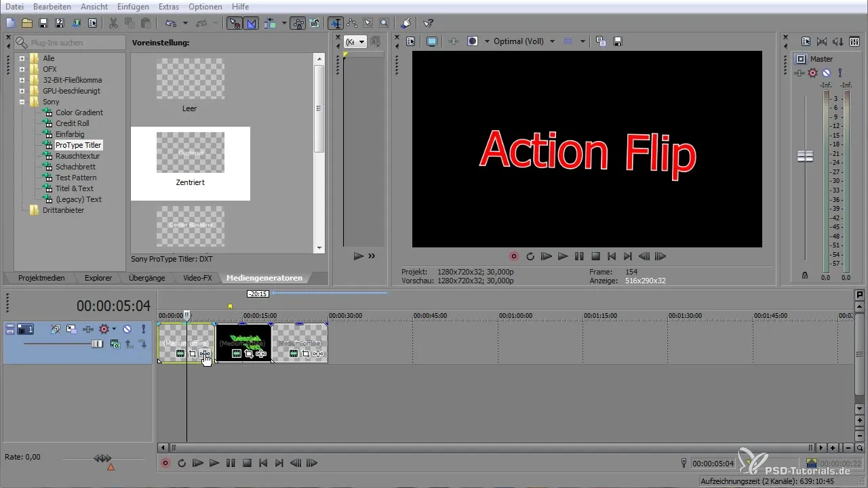This screenshot has width=868, height=488.
Task: Copy preview snapshot to clipboard icon
Action: 601,41
